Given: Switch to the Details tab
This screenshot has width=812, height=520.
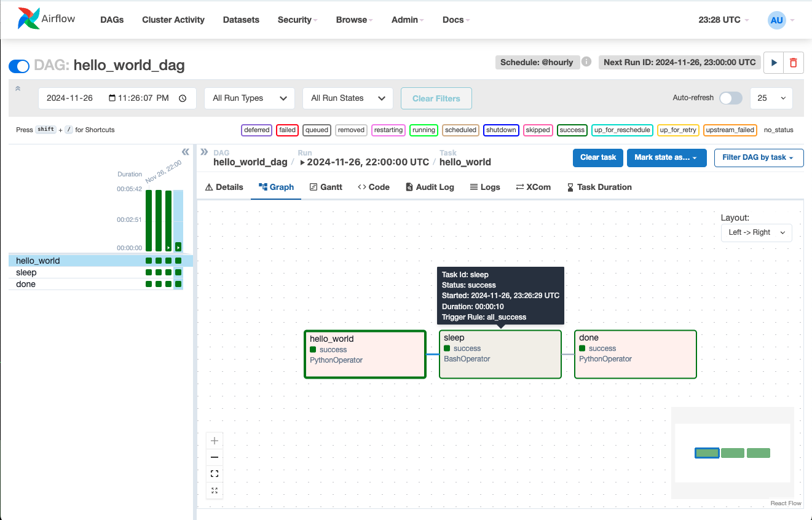Looking at the screenshot, I should [x=224, y=187].
